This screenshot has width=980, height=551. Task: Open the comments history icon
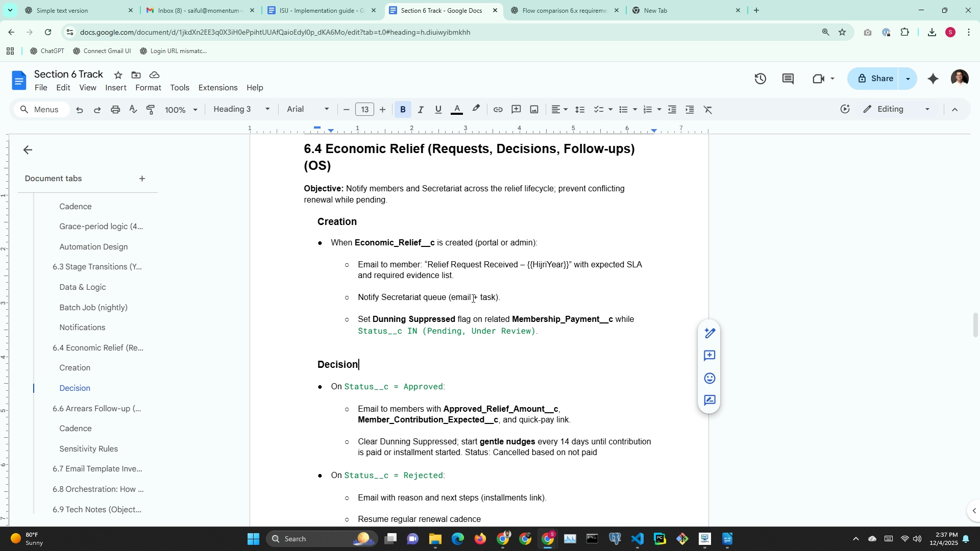pyautogui.click(x=788, y=79)
